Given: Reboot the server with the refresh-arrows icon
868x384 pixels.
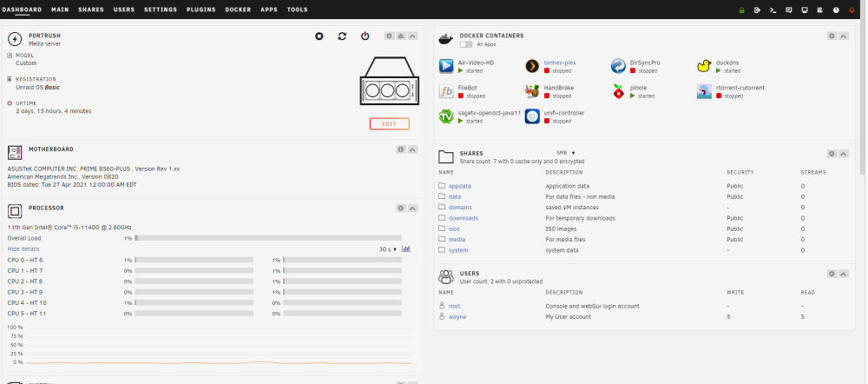Looking at the screenshot, I should click(x=342, y=36).
